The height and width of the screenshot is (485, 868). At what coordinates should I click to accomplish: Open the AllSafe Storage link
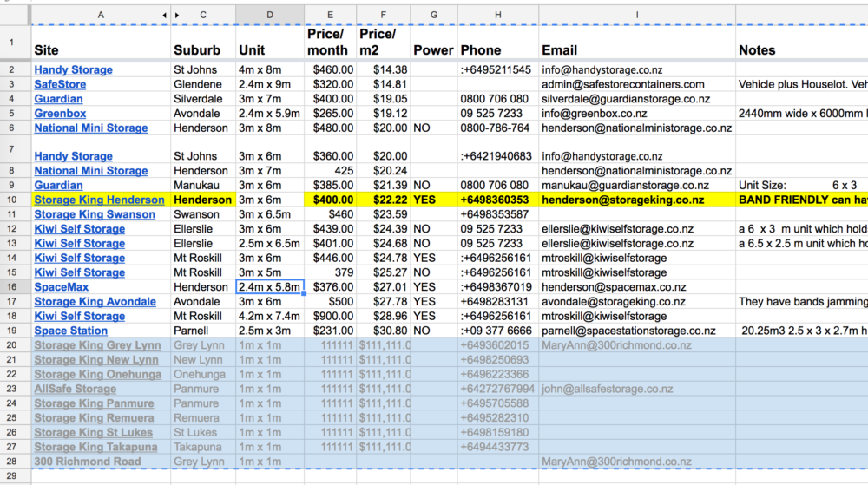pyautogui.click(x=75, y=389)
